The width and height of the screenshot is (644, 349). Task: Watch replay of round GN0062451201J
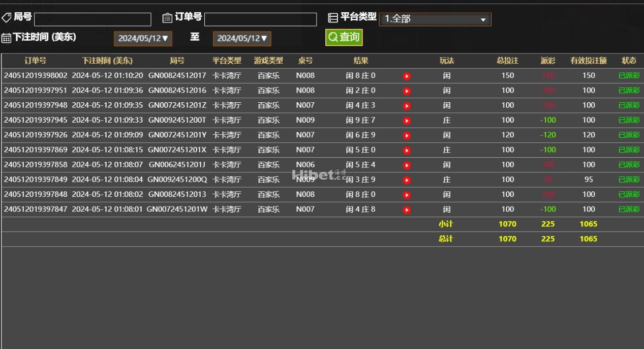coord(407,165)
